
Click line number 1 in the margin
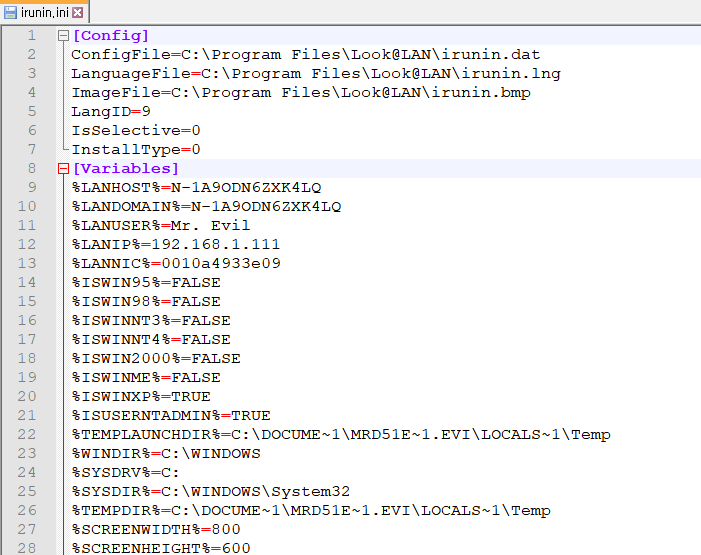tap(31, 35)
